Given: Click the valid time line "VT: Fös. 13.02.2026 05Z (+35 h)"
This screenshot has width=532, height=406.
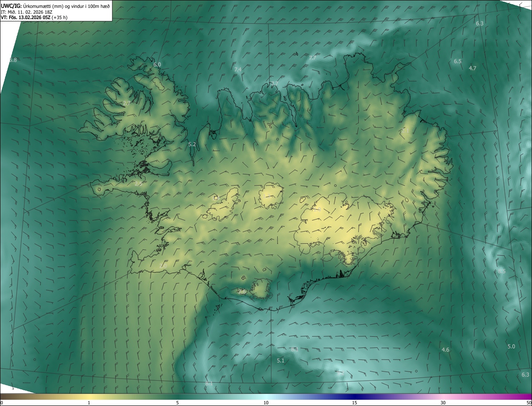Looking at the screenshot, I should [x=34, y=17].
